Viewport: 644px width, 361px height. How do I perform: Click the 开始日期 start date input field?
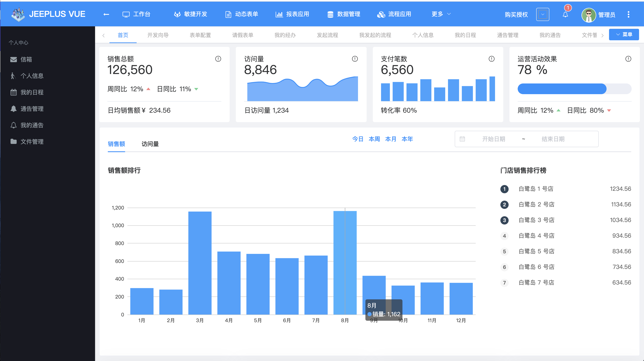pyautogui.click(x=493, y=139)
